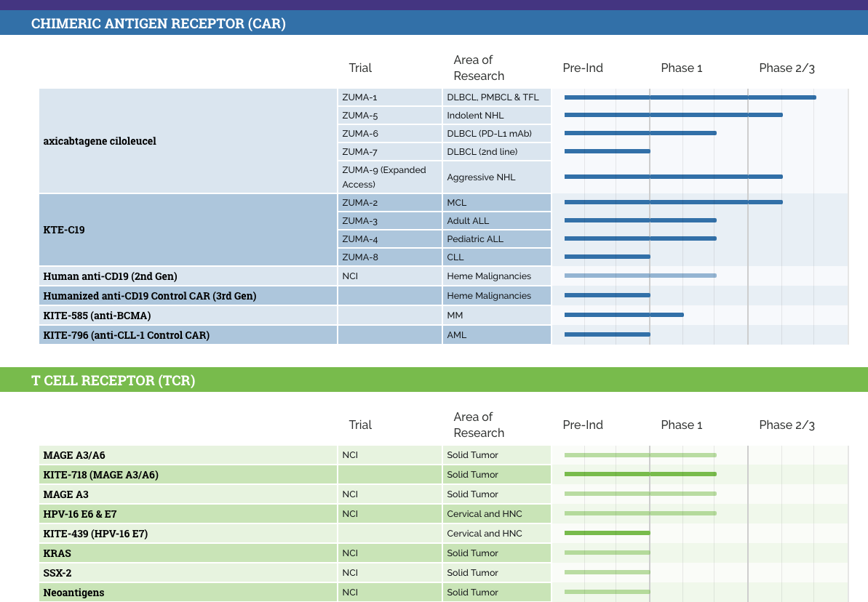Screen dimensions: 868x602
Task: Click DLBCL (2nd line) research area
Action: [x=496, y=152]
